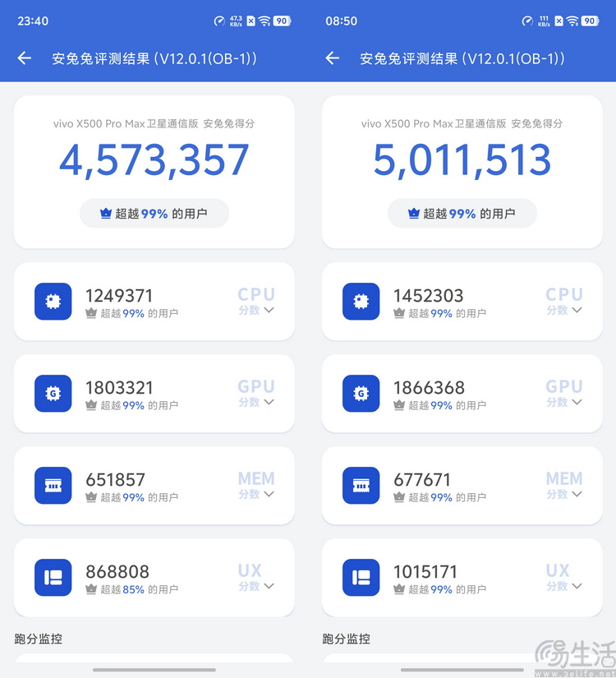Tap crown icon under total score 4,573,357
This screenshot has width=616, height=678.
pyautogui.click(x=106, y=213)
